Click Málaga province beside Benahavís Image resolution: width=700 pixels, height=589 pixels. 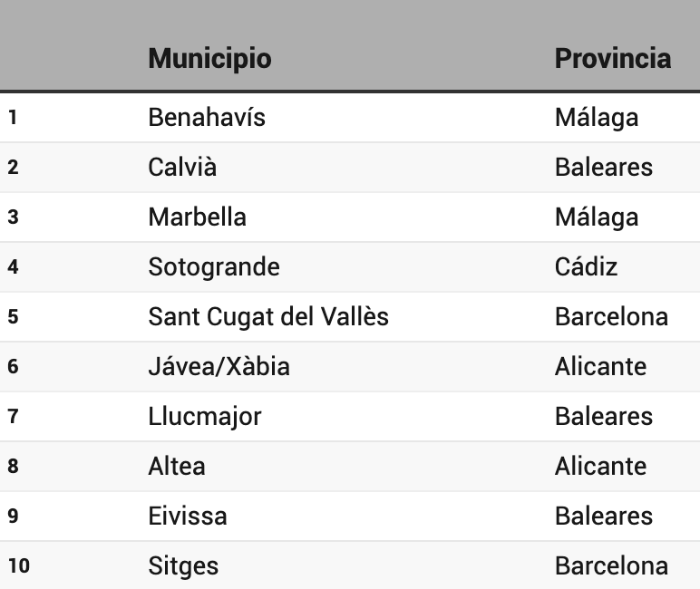pos(597,118)
